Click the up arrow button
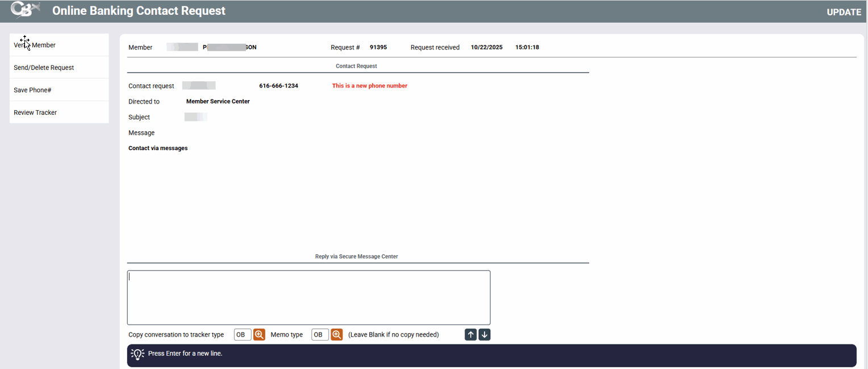868x369 pixels. pyautogui.click(x=470, y=335)
